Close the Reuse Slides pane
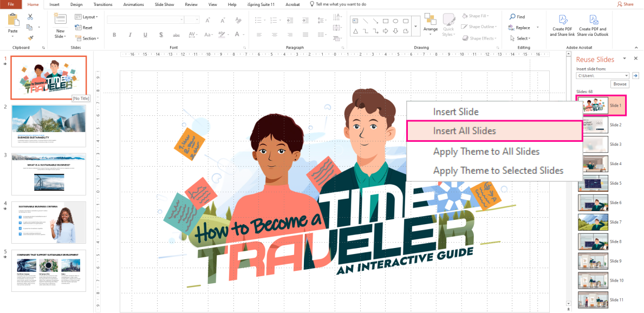Viewport: 644px width, 313px height. click(x=636, y=58)
